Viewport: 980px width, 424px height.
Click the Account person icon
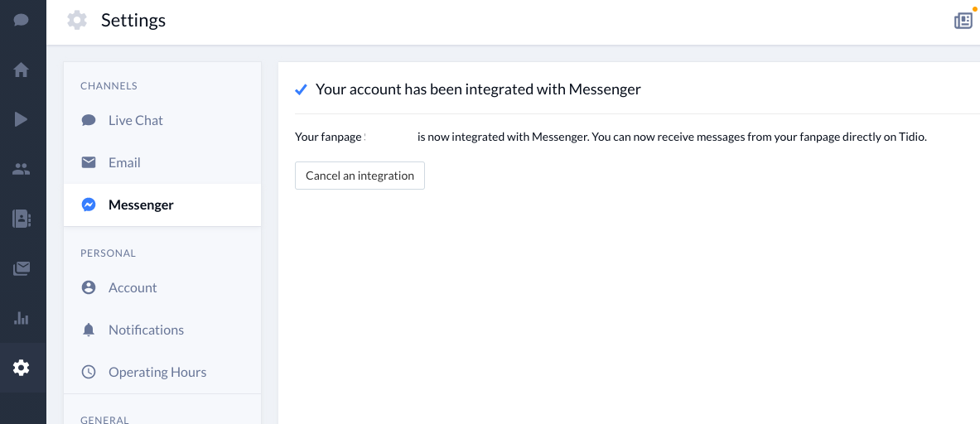point(89,287)
